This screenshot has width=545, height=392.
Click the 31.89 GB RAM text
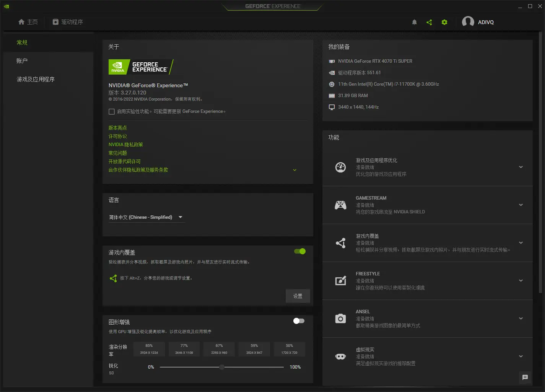[x=353, y=96]
